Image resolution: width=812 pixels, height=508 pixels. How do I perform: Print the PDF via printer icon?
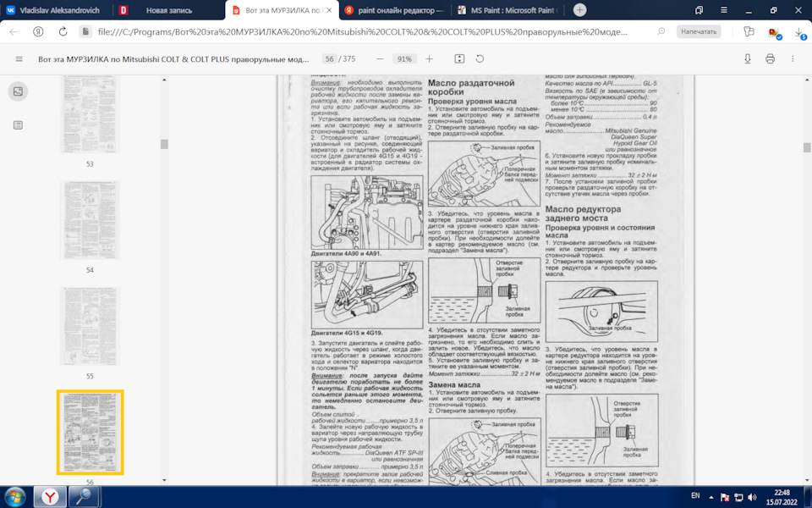[770, 59]
